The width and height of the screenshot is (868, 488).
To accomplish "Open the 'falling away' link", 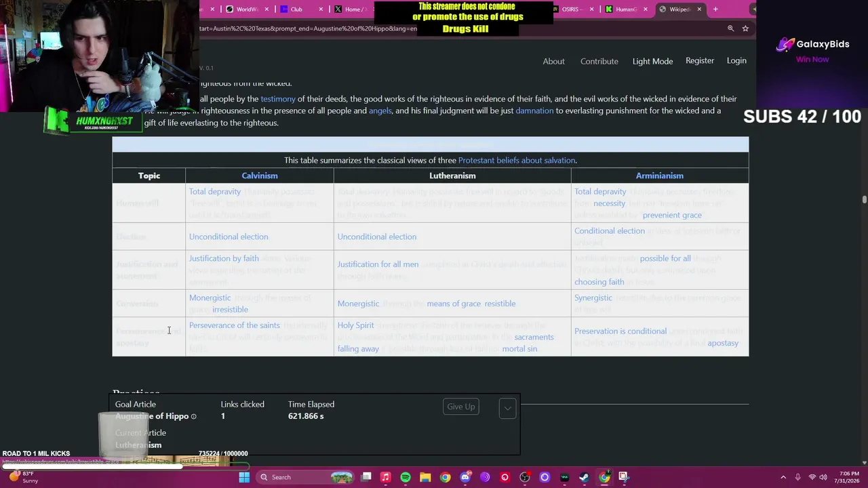I will click(x=358, y=348).
